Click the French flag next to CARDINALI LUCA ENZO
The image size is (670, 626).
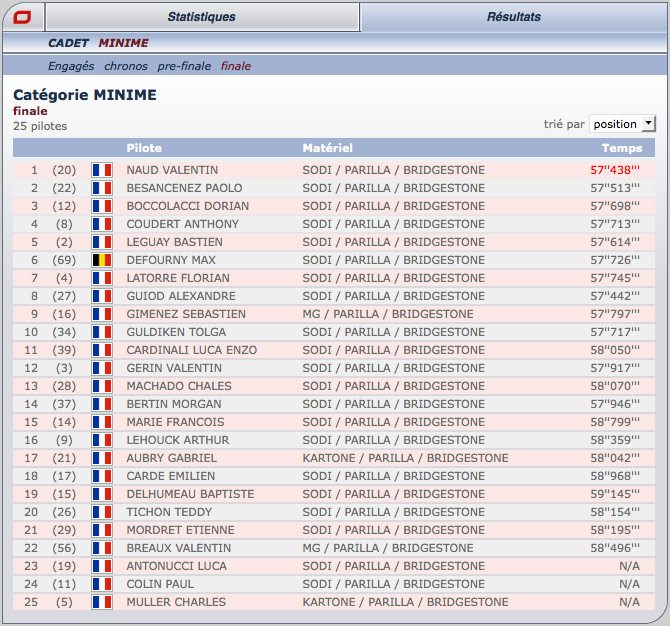tap(102, 350)
